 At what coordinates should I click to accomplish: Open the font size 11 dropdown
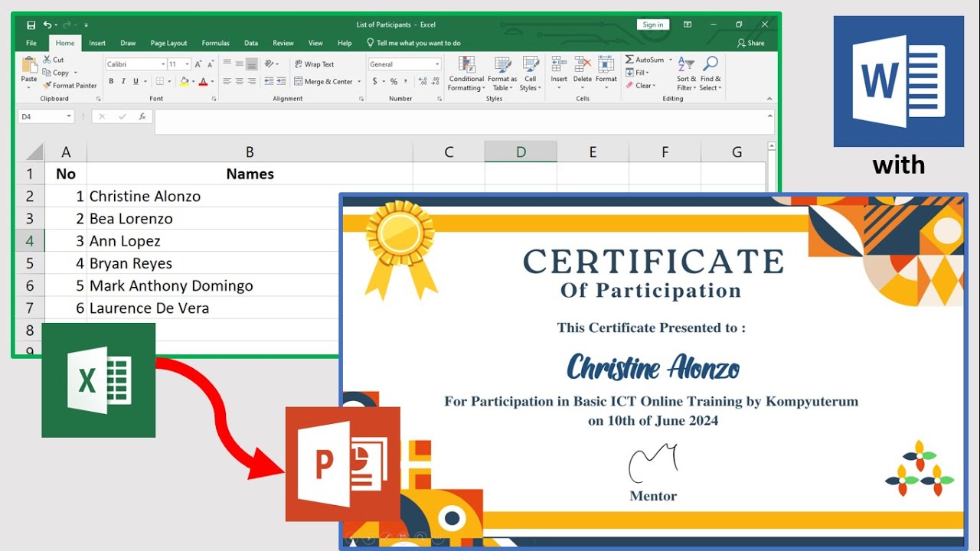pyautogui.click(x=188, y=64)
